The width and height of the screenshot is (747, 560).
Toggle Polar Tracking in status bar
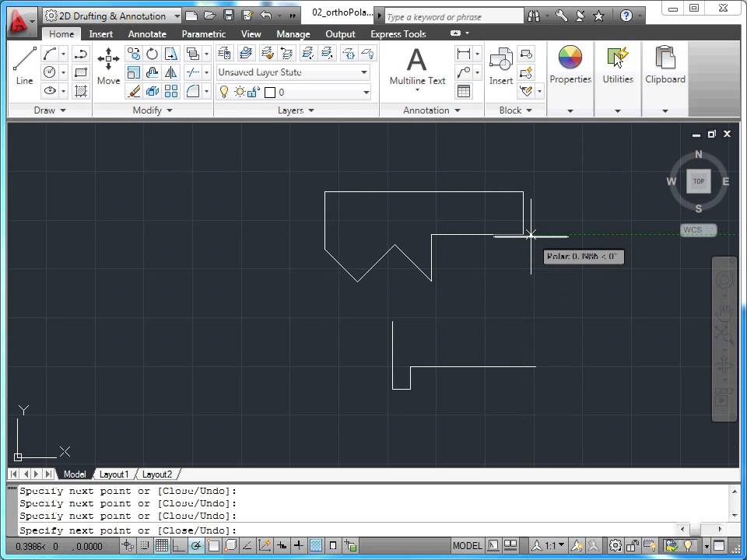pyautogui.click(x=196, y=545)
